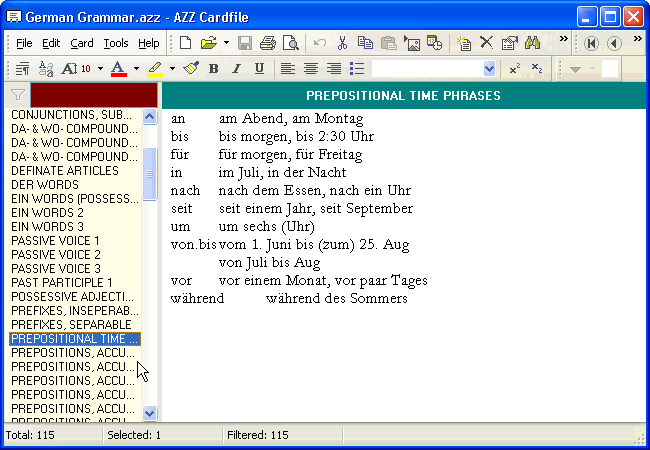Toggle bold formatting
The height and width of the screenshot is (450, 650).
[x=214, y=69]
